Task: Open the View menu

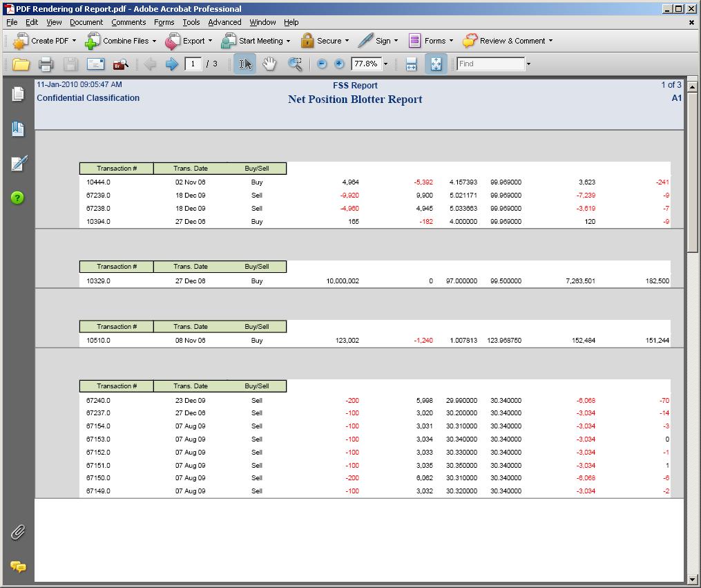Action: 54,22
